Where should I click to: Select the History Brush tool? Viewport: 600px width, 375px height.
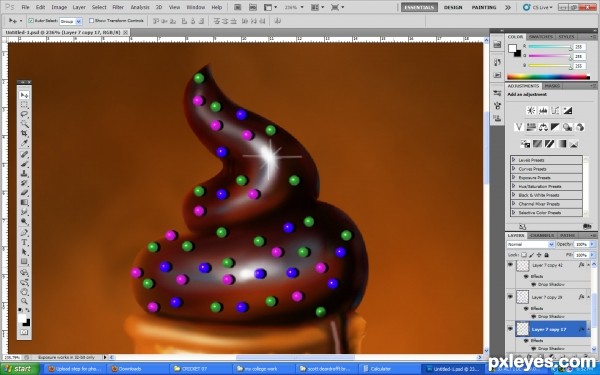tap(24, 183)
